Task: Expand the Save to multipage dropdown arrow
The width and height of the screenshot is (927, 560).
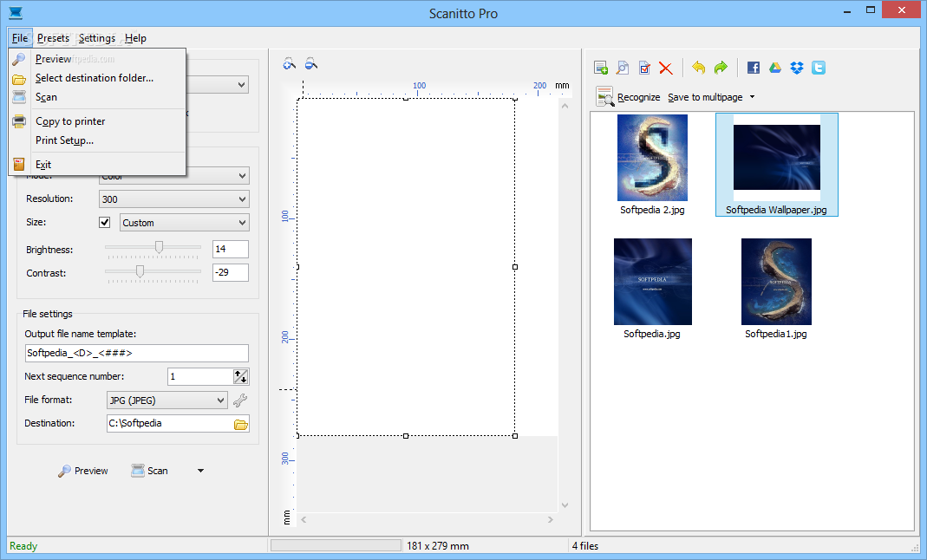Action: [752, 97]
